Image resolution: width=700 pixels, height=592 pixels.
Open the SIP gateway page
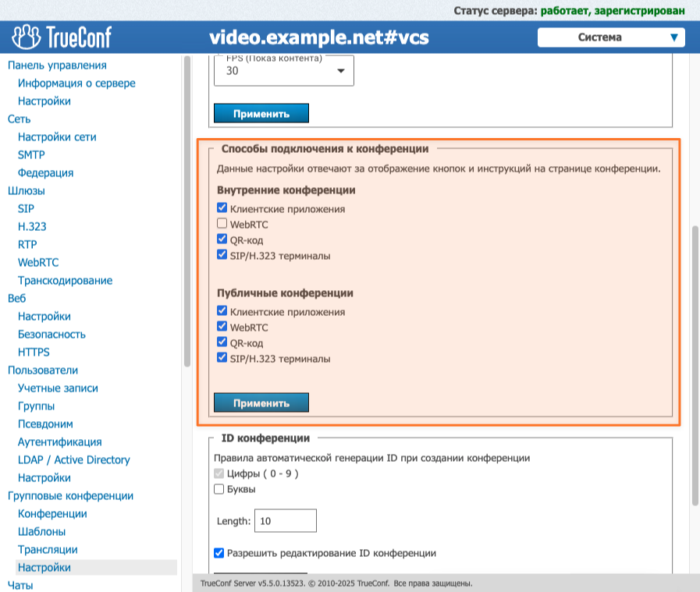(26, 208)
